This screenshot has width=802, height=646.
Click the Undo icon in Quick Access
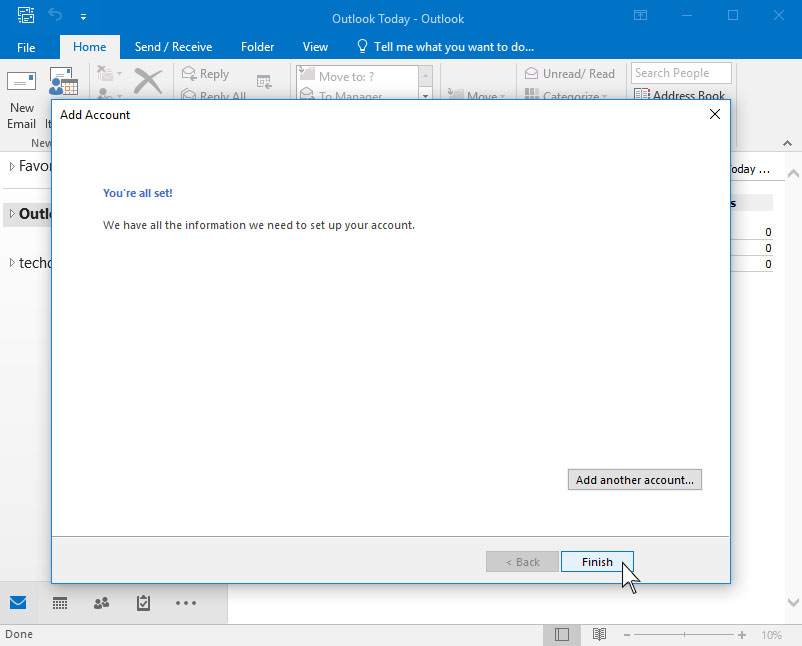55,15
